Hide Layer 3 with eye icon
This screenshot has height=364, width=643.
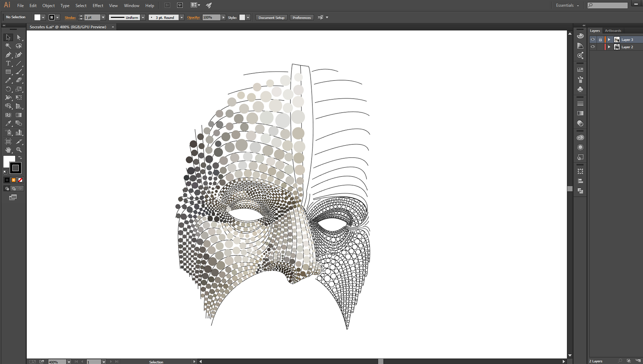(592, 40)
